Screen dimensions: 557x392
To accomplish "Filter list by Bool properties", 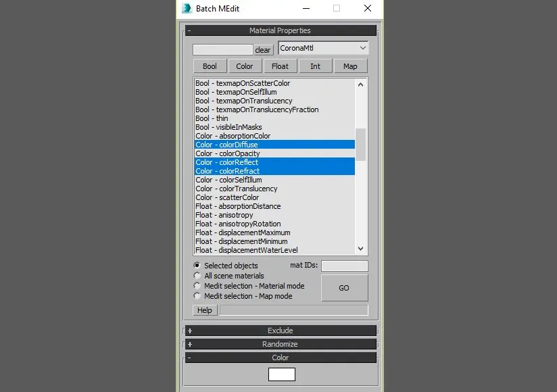I will (210, 66).
